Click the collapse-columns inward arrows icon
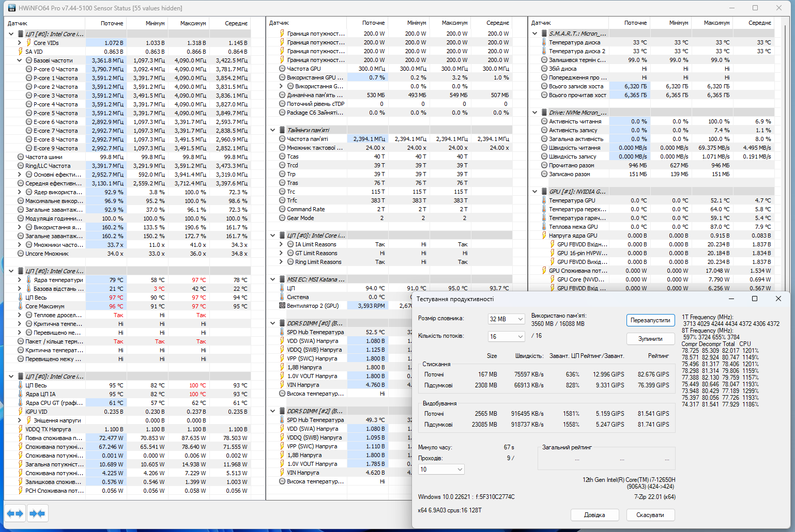Image resolution: width=795 pixels, height=532 pixels. click(x=38, y=513)
